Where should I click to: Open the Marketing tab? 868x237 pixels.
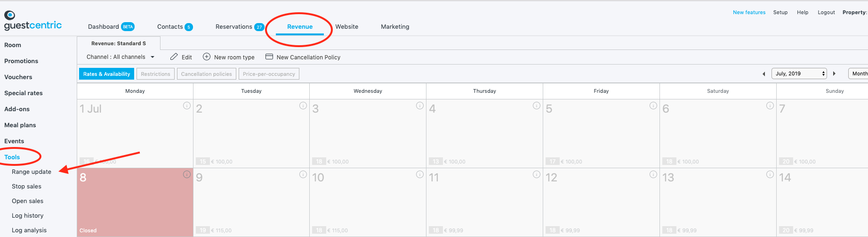(395, 27)
